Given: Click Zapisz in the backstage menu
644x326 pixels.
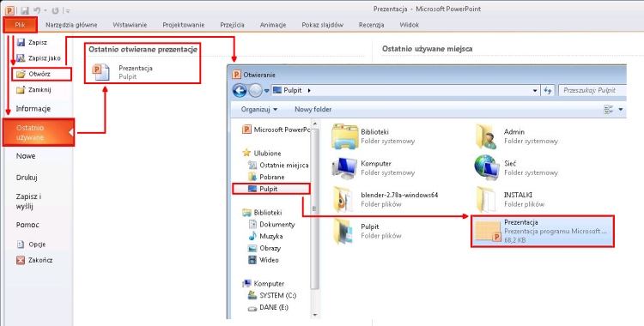Looking at the screenshot, I should (32, 42).
